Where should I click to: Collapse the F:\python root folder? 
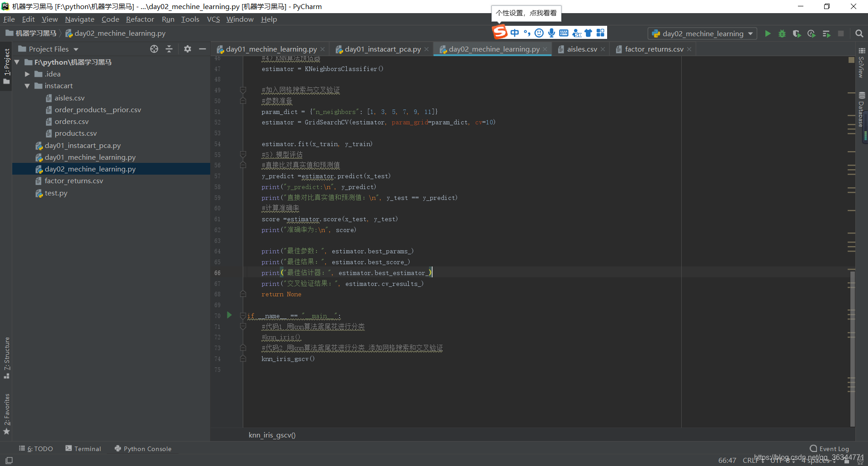pyautogui.click(x=17, y=62)
